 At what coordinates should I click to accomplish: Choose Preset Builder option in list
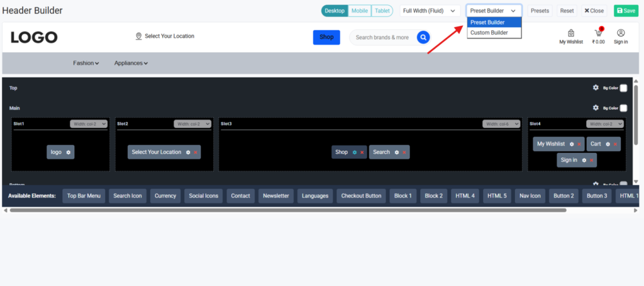click(494, 22)
